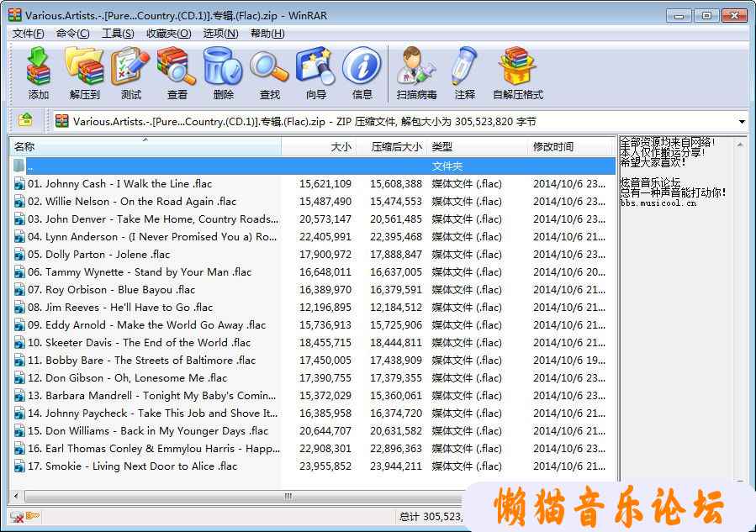The image size is (756, 532).
Task: Open the 文件(F) menu
Action: (28, 34)
